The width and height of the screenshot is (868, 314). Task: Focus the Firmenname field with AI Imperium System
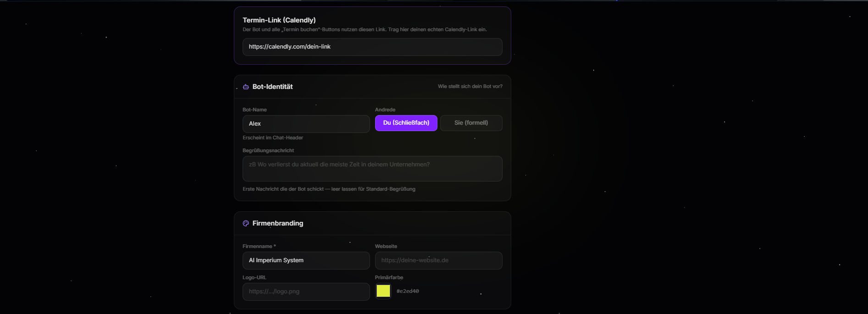point(306,260)
